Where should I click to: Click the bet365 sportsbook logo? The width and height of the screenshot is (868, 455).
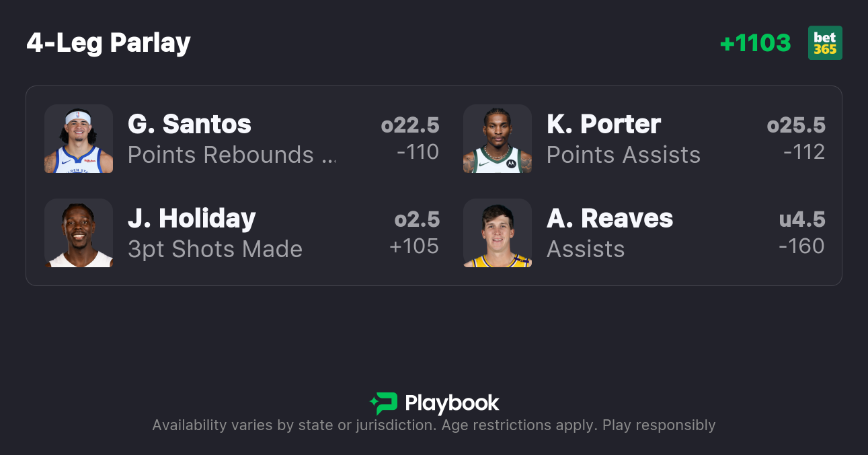[x=825, y=43]
